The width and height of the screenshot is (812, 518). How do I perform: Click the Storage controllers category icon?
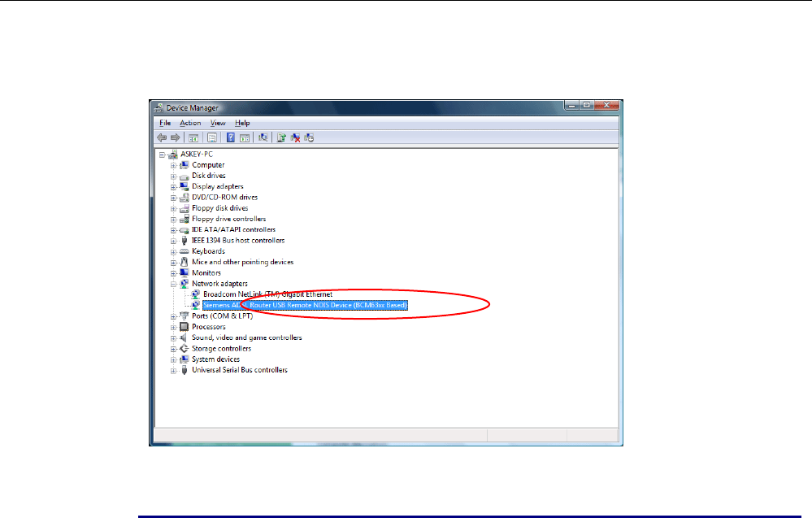(x=184, y=349)
